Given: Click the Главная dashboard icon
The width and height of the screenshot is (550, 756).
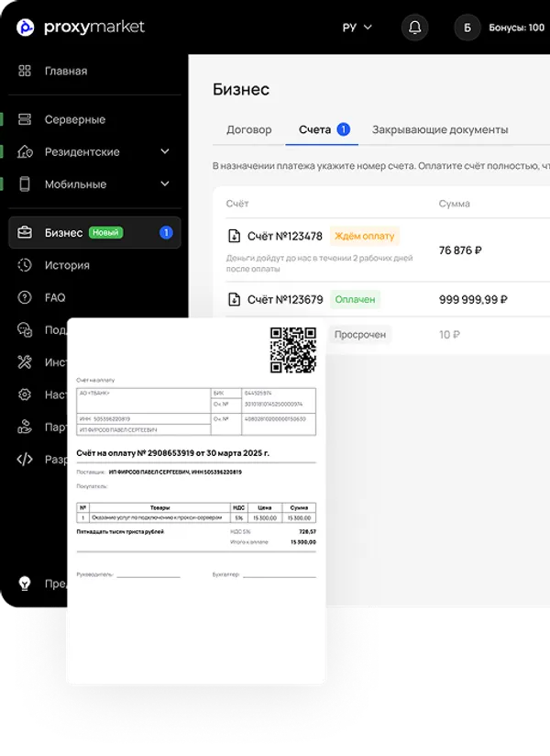Looking at the screenshot, I should 26,71.
